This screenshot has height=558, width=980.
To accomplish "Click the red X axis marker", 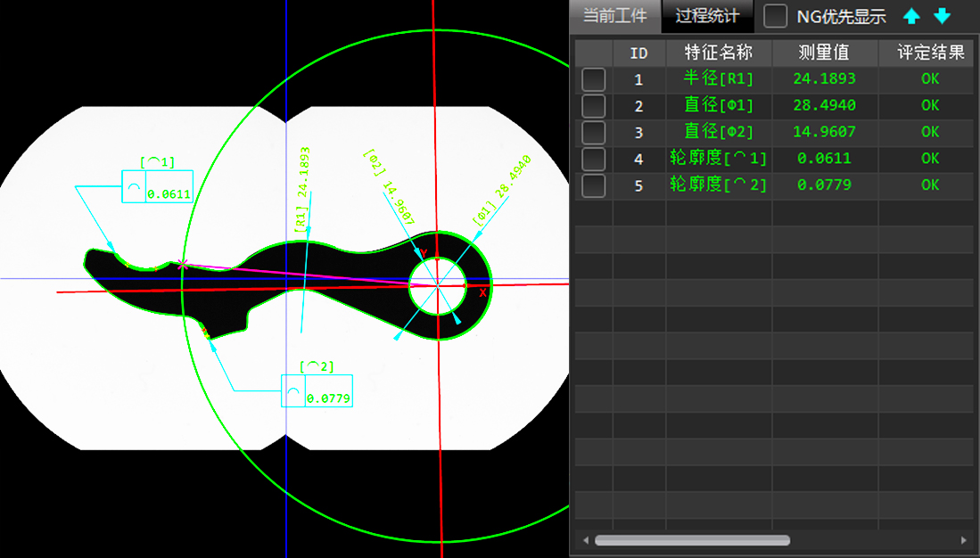I will pos(483,292).
